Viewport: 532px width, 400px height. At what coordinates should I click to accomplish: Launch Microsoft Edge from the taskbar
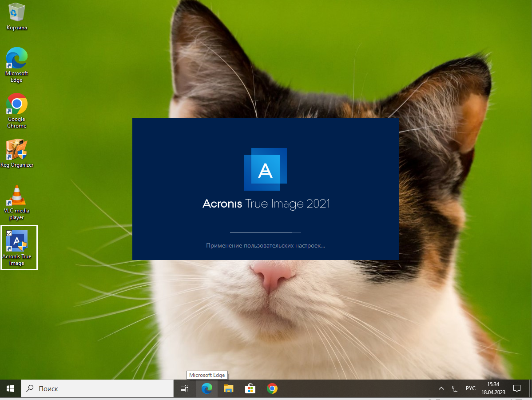[206, 388]
